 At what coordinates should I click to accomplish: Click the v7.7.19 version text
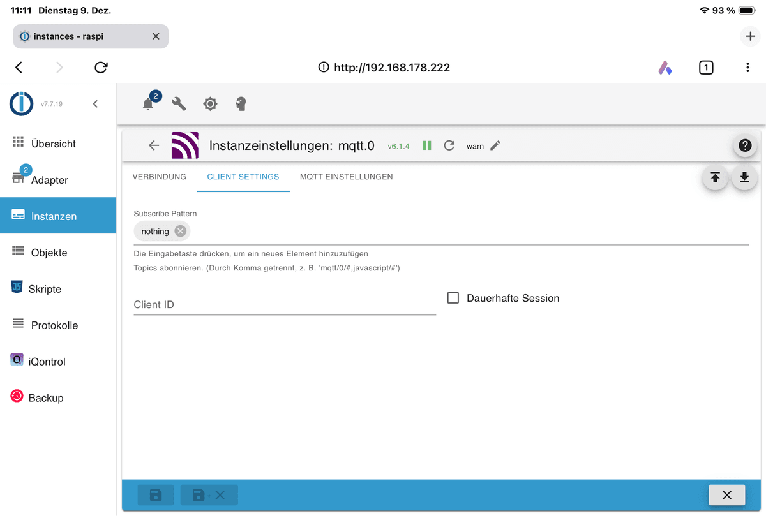click(x=52, y=104)
